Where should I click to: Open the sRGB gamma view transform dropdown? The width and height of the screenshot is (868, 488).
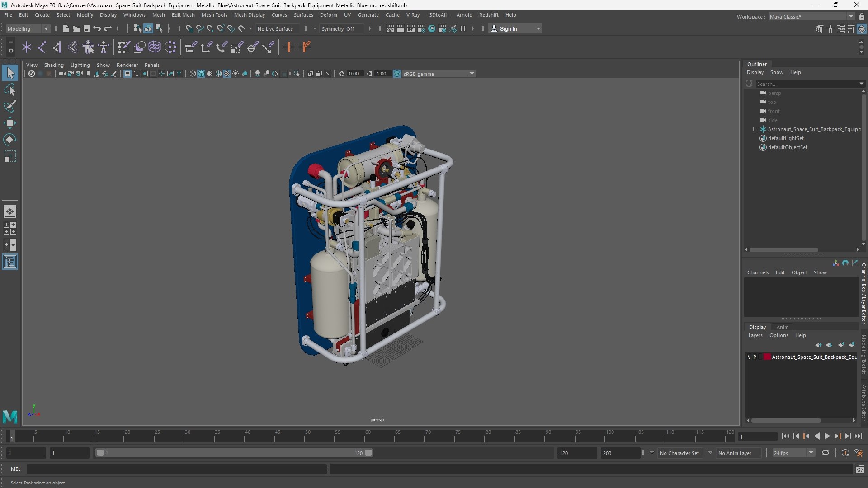(x=439, y=74)
